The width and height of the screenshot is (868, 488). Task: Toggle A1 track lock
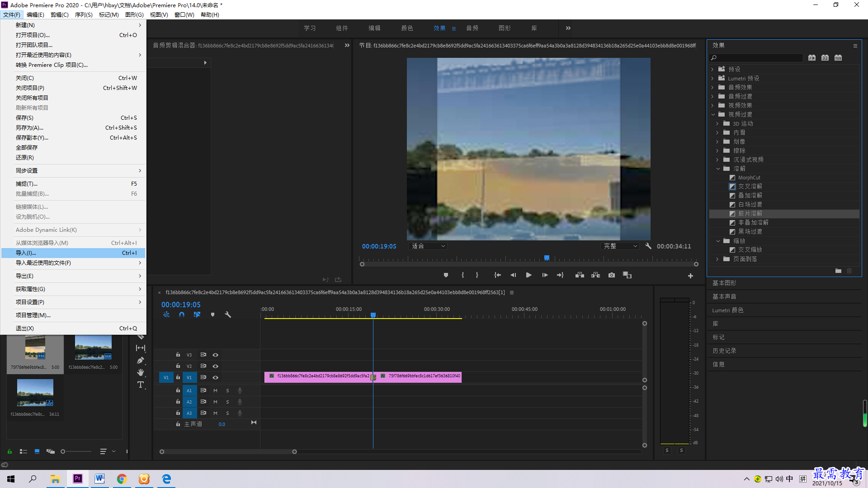pyautogui.click(x=178, y=390)
